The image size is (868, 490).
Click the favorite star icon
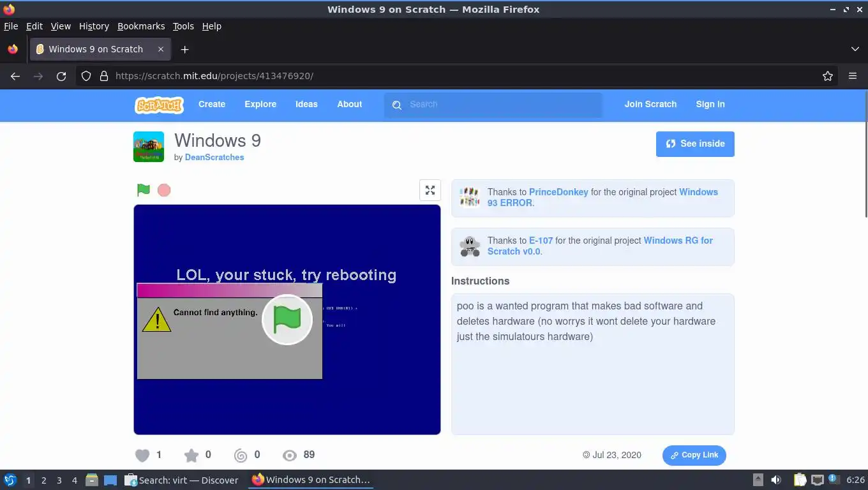191,455
